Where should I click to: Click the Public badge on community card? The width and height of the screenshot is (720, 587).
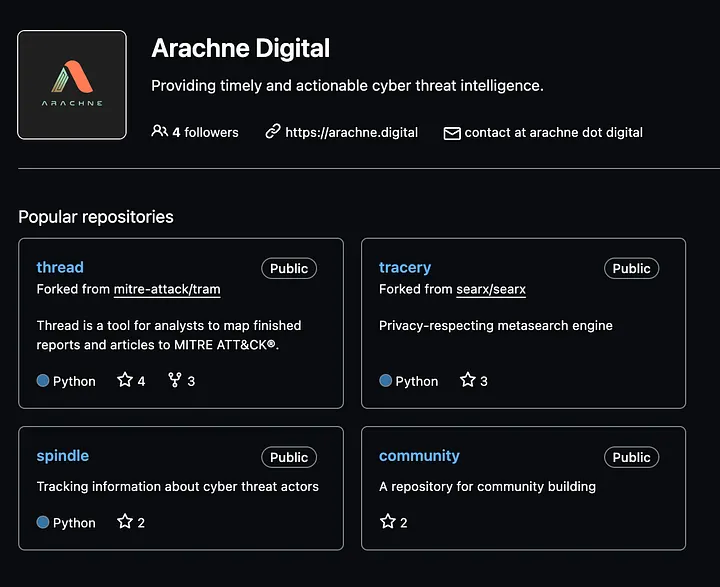point(631,457)
